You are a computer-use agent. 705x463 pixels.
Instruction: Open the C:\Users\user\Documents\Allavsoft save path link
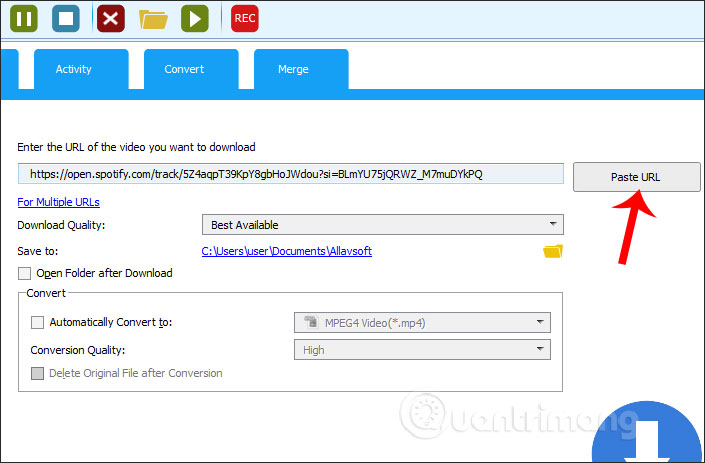pyautogui.click(x=287, y=251)
